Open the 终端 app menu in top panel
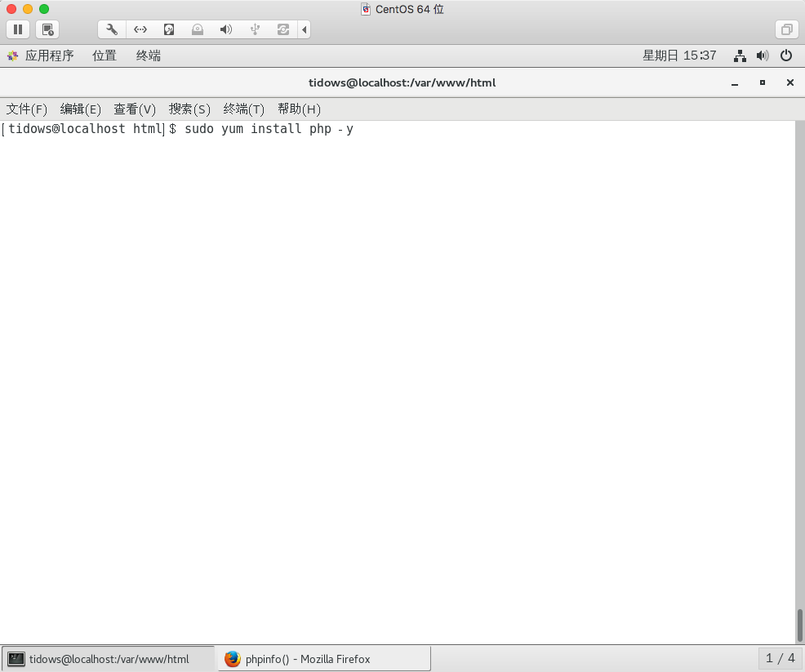 pyautogui.click(x=149, y=56)
